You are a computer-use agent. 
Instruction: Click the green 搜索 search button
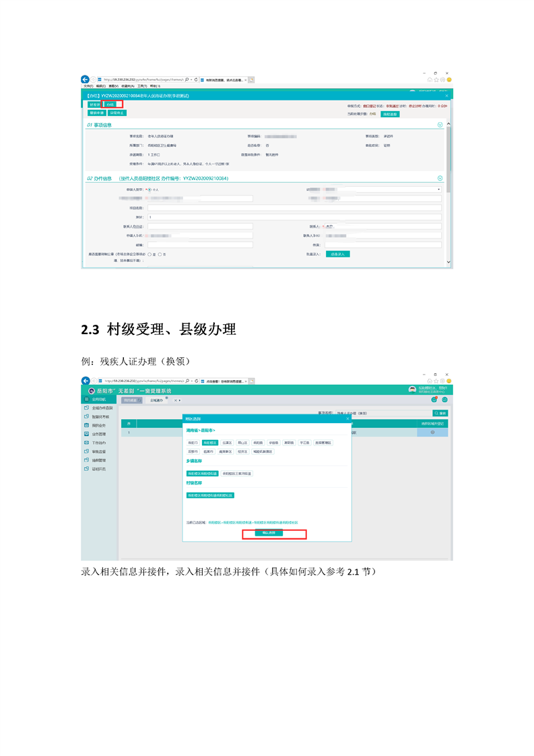pyautogui.click(x=440, y=413)
